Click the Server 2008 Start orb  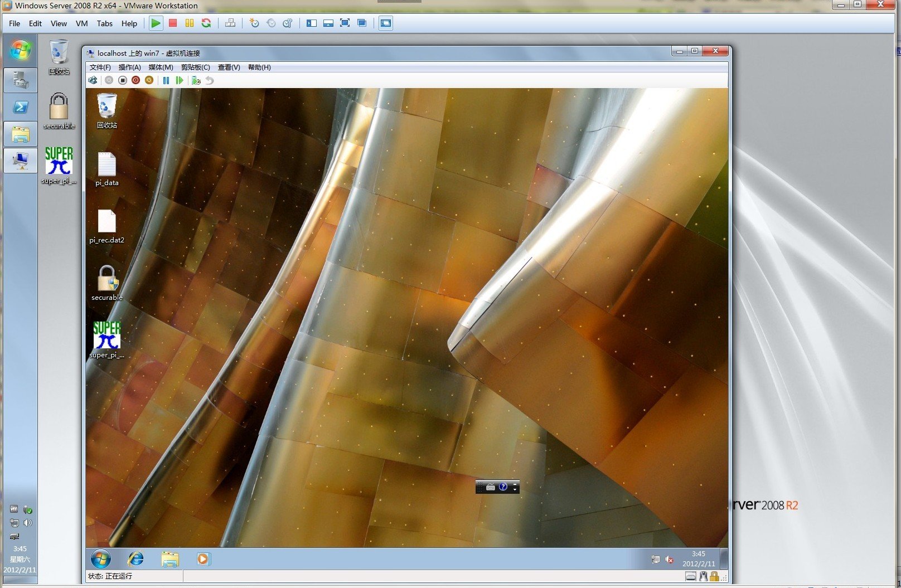coord(21,50)
